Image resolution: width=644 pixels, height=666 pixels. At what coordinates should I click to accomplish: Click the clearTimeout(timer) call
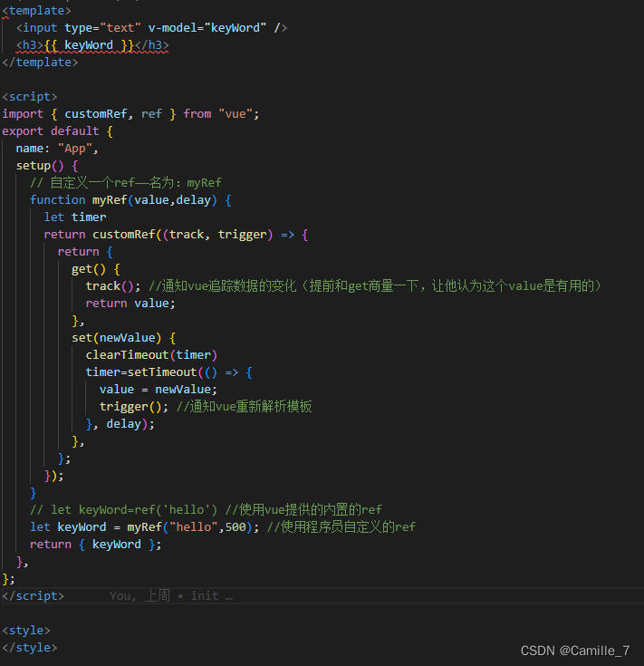click(x=151, y=355)
